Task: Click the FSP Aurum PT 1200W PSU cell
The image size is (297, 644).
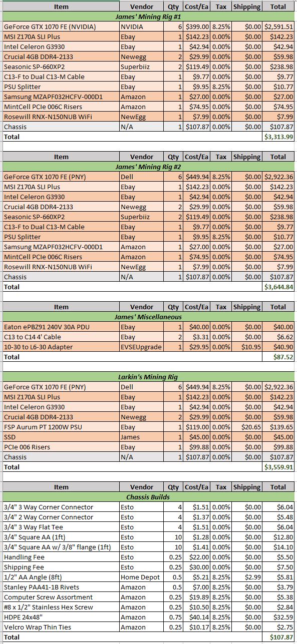Action: 61,427
